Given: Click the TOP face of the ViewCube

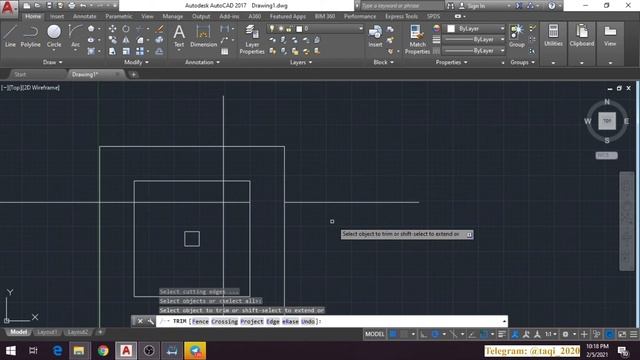Looking at the screenshot, I should [607, 121].
